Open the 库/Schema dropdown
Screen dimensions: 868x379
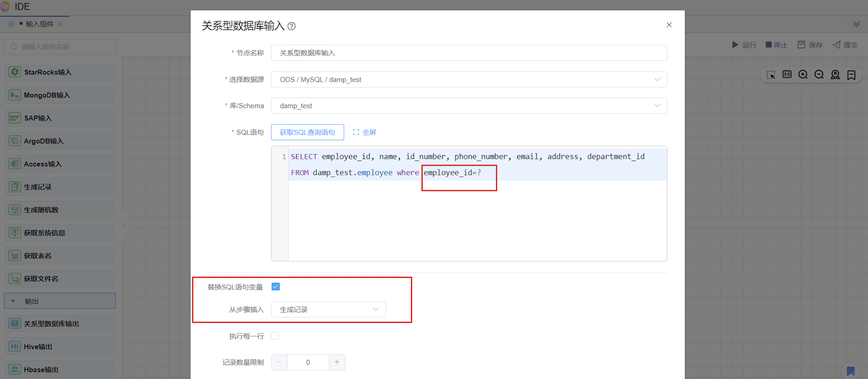(x=468, y=106)
